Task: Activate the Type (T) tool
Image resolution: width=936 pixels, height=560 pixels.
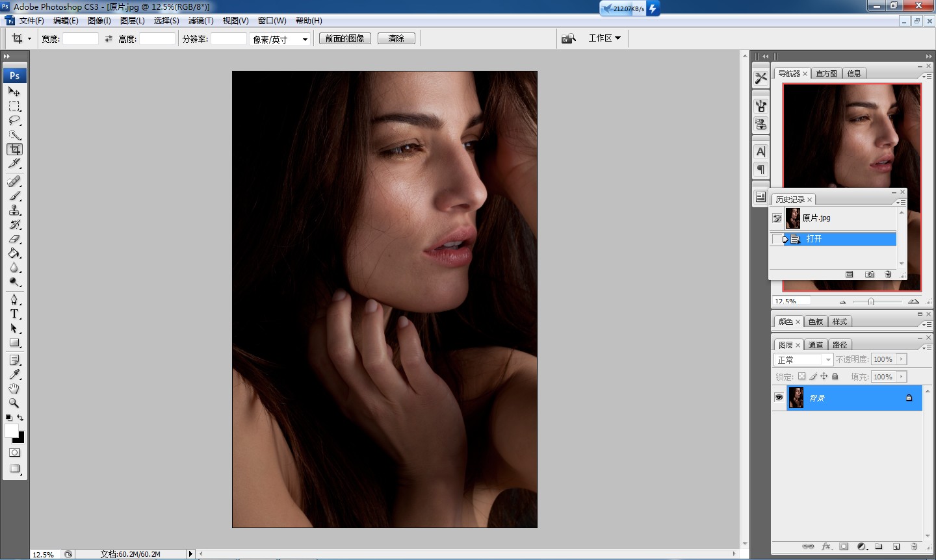Action: (14, 314)
